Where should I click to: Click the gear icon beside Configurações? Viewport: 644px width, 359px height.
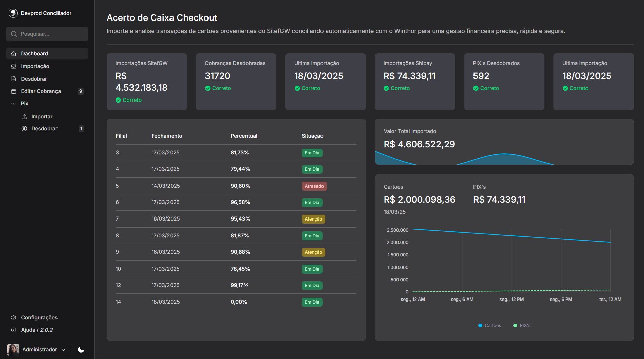14,318
